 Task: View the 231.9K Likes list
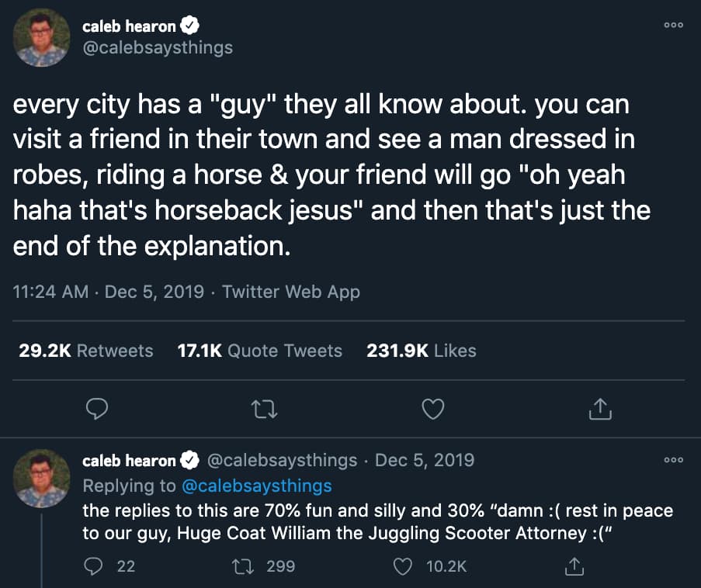click(422, 351)
